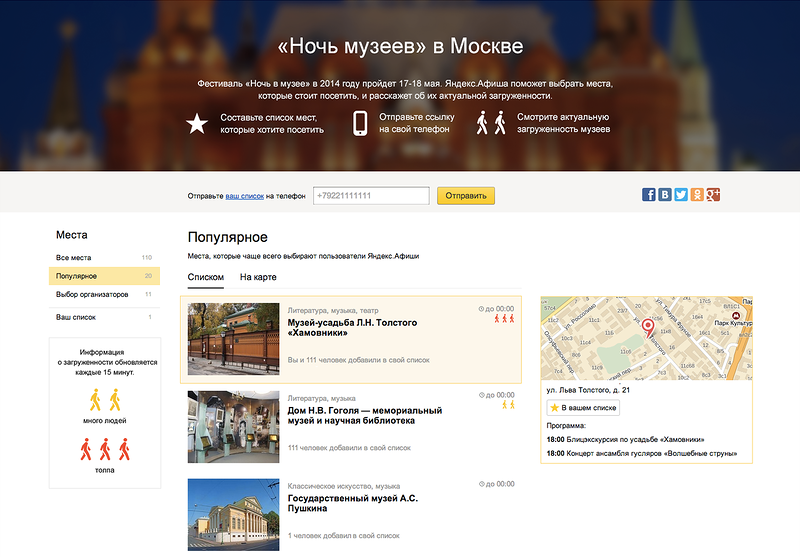Image resolution: width=800 pixels, height=557 pixels.
Task: Click 'Смотрите актуальную загруженность музеев' banner text
Action: click(x=563, y=123)
